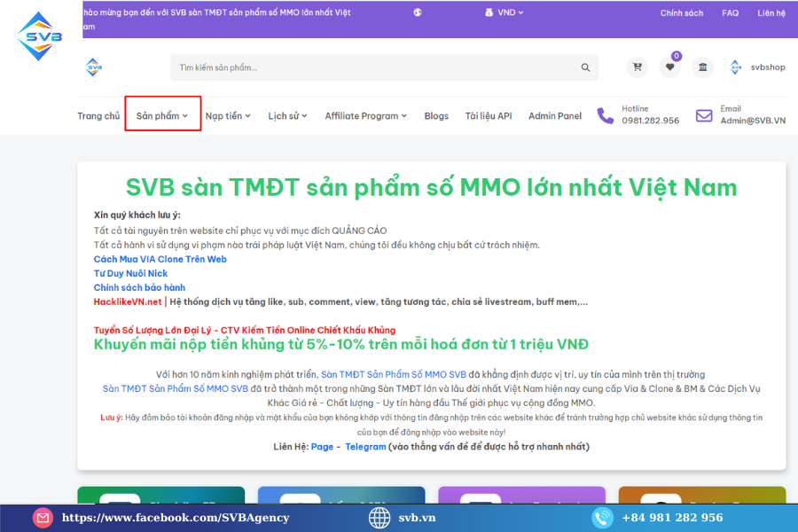Click the globe language icon in purple bar
This screenshot has width=798, height=532.
pyautogui.click(x=418, y=12)
